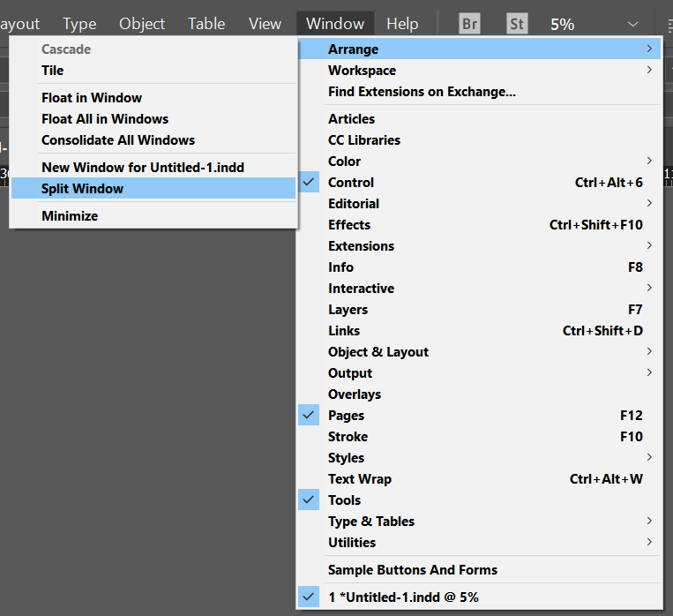Click Find Extensions on Exchange
Screen dimensions: 673x616
[480, 92]
